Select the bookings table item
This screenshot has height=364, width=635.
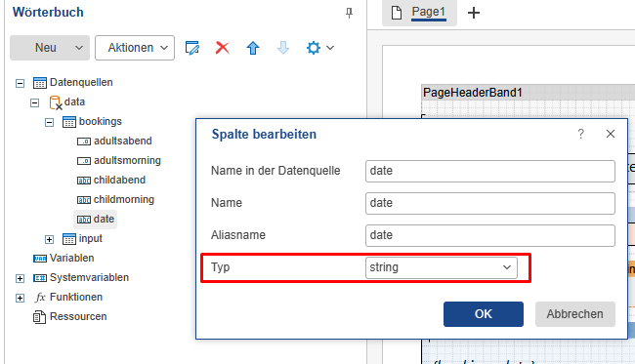[x=100, y=121]
